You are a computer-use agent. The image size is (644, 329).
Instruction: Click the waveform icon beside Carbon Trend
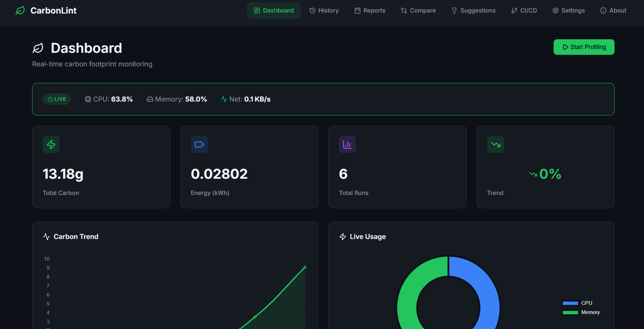[46, 237]
